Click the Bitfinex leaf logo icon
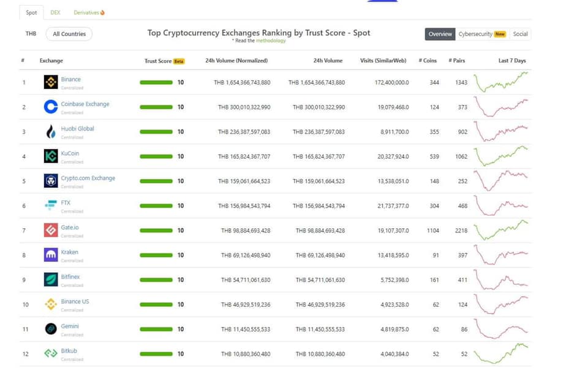The width and height of the screenshot is (588, 368). [51, 280]
